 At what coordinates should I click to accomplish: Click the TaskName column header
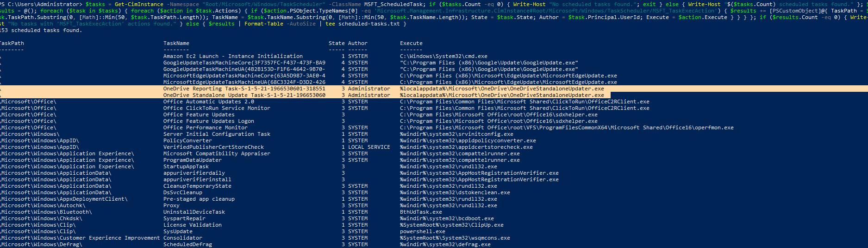[x=176, y=43]
